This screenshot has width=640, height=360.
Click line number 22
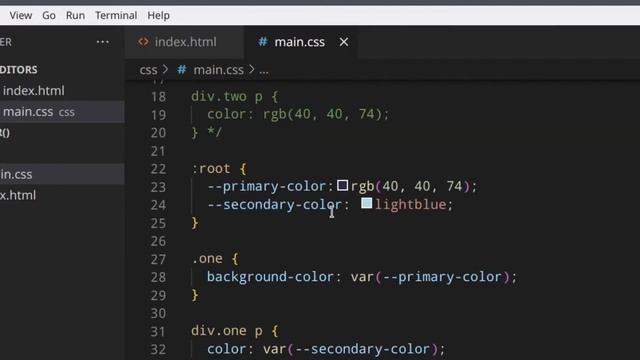(158, 169)
